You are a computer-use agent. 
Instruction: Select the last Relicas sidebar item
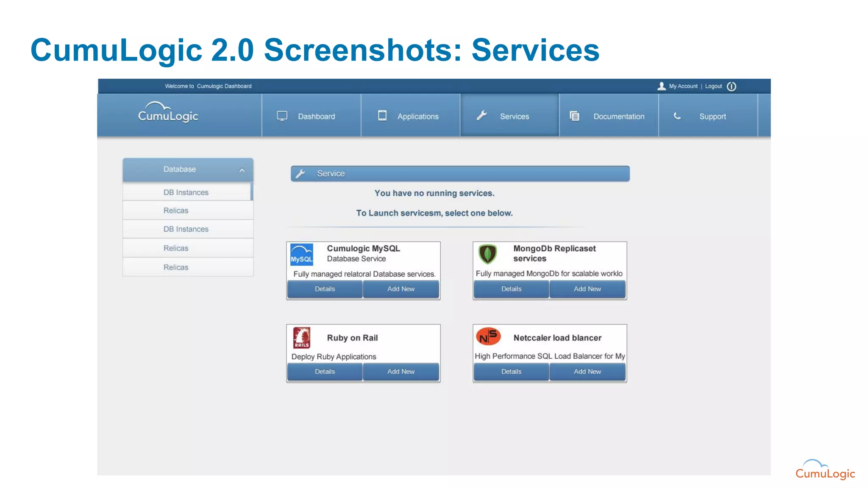[x=188, y=267]
